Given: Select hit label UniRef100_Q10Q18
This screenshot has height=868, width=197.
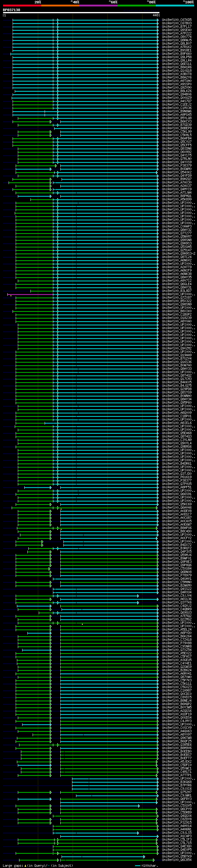Looking at the screenshot, I should pos(177,71).
